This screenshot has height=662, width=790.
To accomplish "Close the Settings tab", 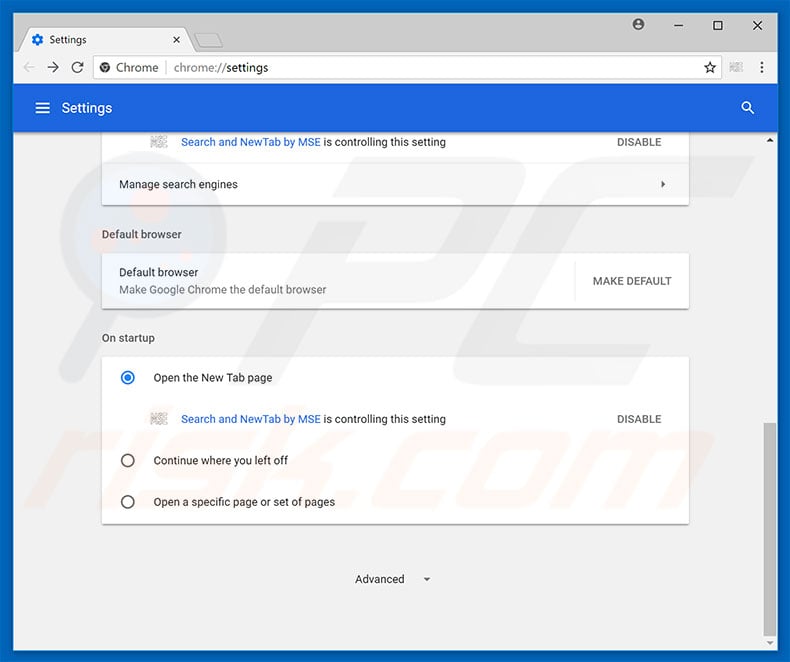I will point(176,40).
